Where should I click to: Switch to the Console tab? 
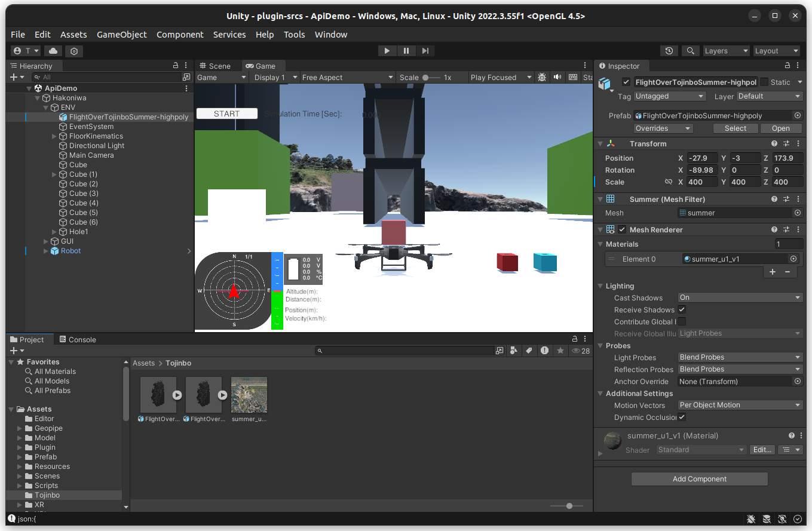point(77,339)
